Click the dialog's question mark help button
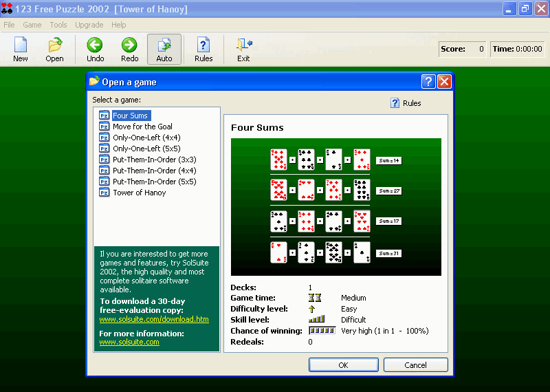The height and width of the screenshot is (392, 550). click(x=428, y=82)
